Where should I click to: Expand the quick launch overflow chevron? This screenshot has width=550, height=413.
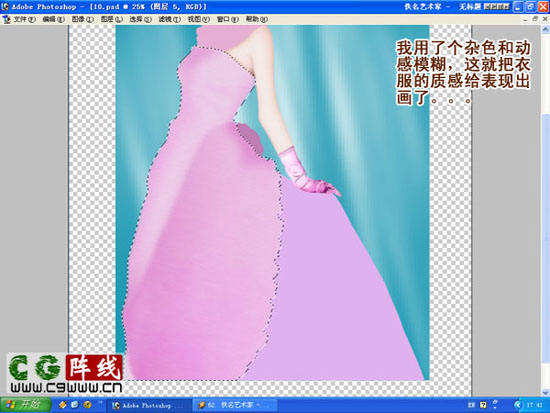click(x=100, y=402)
